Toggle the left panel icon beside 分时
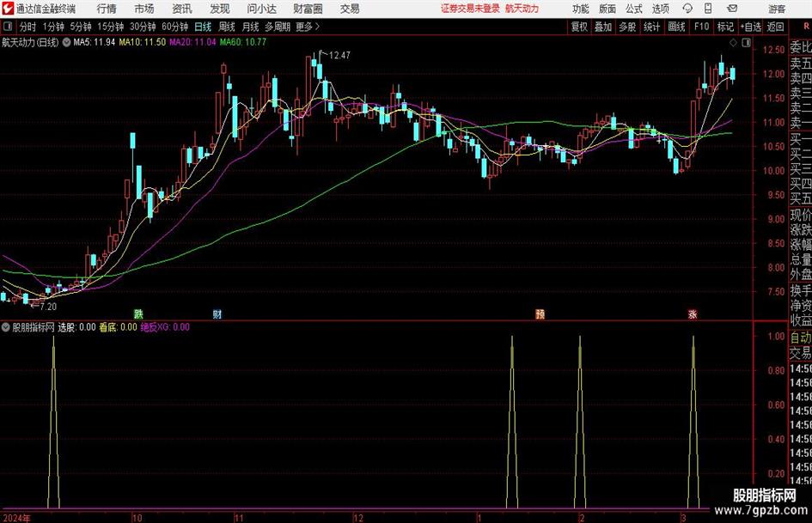The width and height of the screenshot is (812, 523). 8,27
